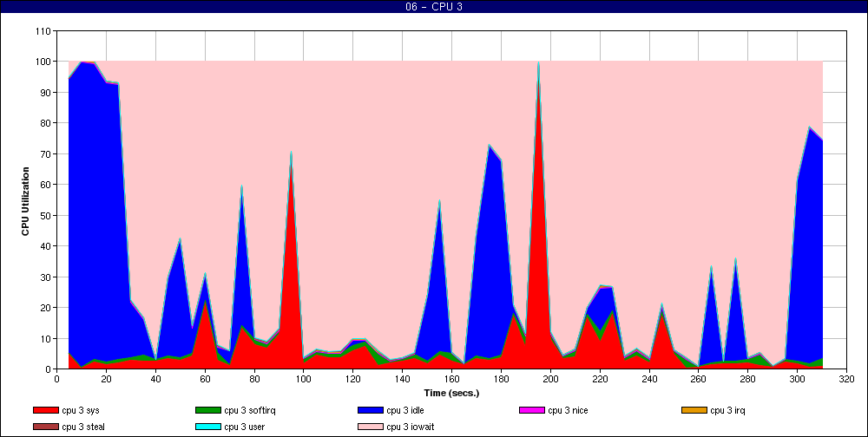Click the "CPU Utilization" y-axis title

click(26, 200)
